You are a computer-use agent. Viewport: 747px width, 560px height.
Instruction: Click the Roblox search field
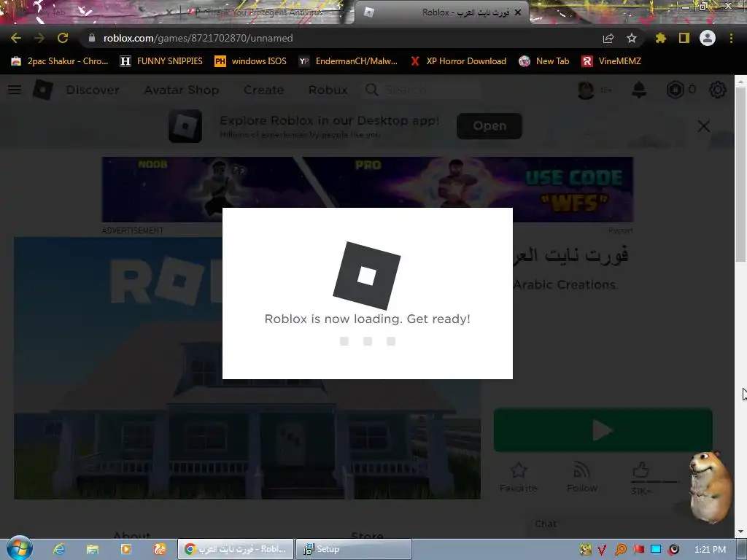coord(431,90)
